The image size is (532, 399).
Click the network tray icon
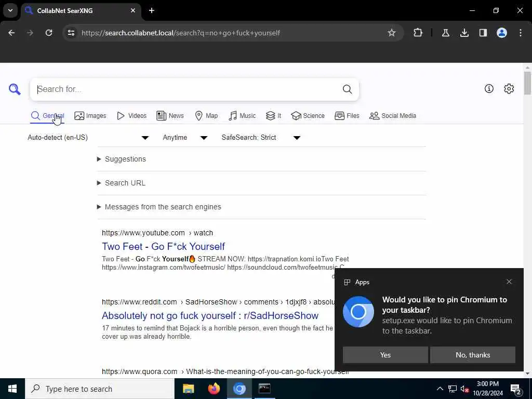tap(453, 389)
